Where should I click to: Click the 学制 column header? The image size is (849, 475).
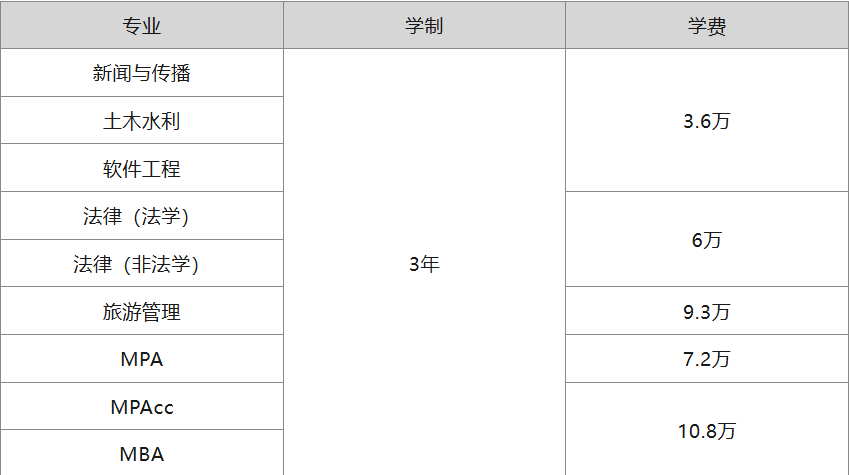tap(424, 26)
